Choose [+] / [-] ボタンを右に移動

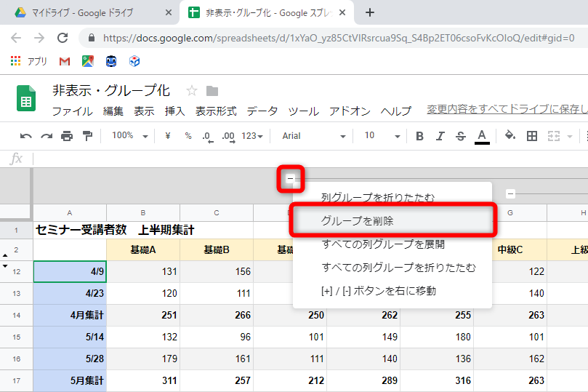392,291
